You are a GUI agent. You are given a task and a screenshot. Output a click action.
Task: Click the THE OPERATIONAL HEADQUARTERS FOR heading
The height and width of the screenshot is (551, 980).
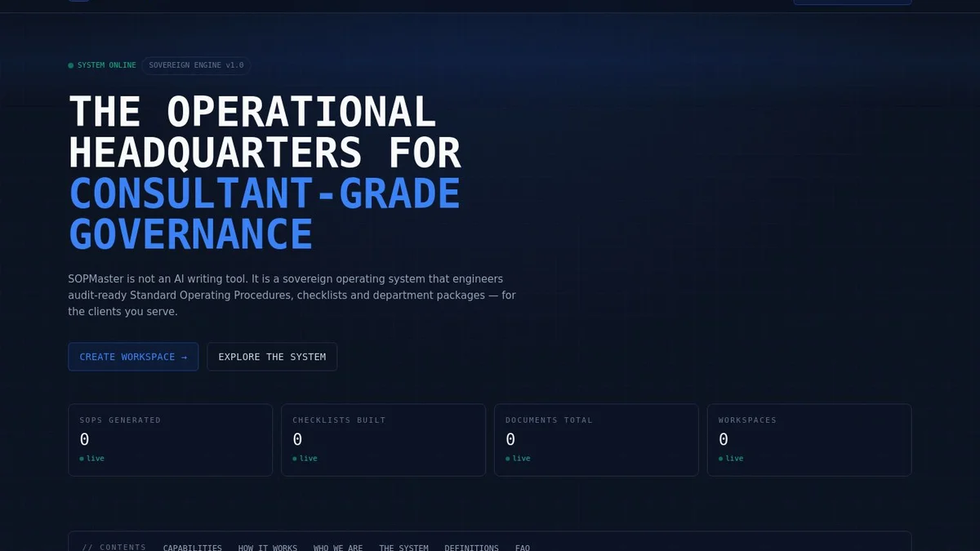pos(265,132)
